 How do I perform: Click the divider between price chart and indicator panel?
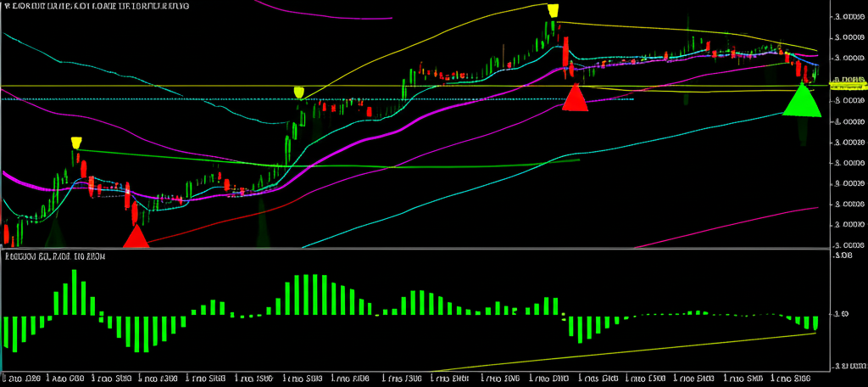coord(424,249)
